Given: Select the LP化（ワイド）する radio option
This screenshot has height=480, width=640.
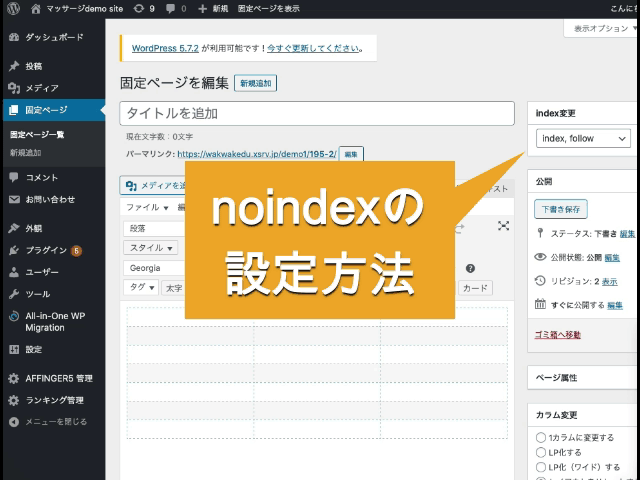Looking at the screenshot, I should [x=541, y=467].
